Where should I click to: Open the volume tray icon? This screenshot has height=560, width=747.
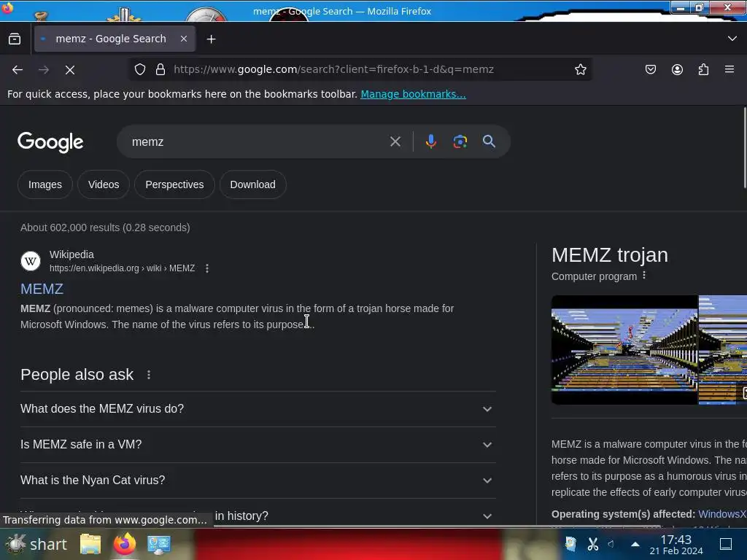pos(611,544)
